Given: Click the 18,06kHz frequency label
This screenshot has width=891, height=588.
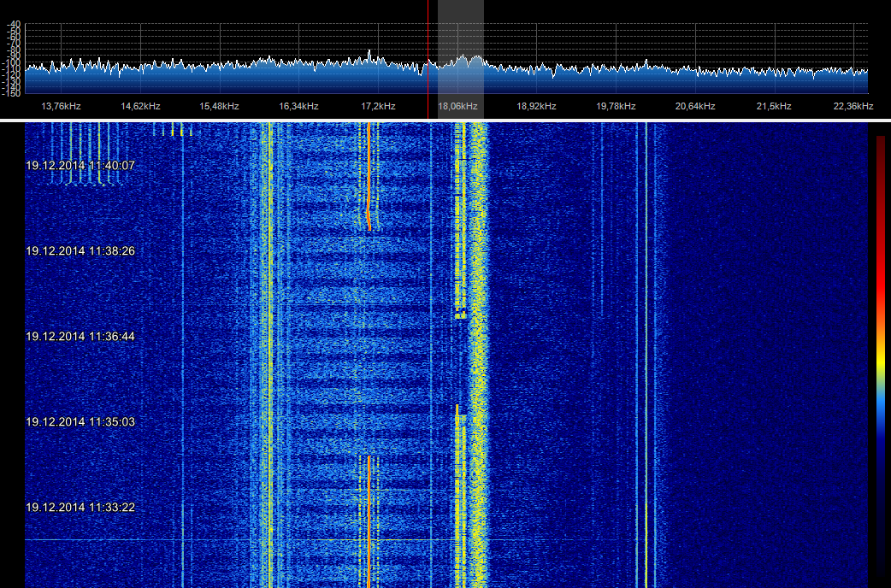Looking at the screenshot, I should point(457,107).
